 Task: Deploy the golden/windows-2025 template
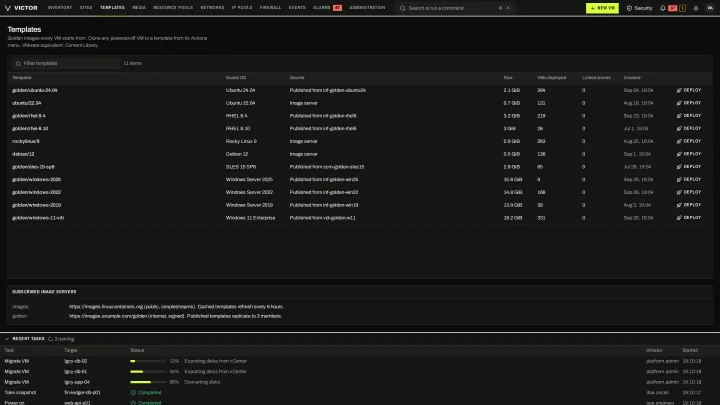tap(689, 180)
